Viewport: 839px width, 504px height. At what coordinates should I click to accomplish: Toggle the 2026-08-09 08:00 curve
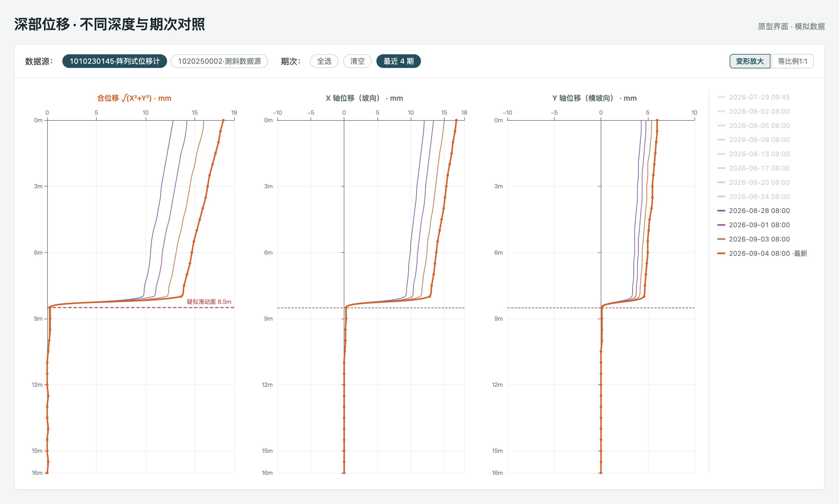tap(753, 140)
